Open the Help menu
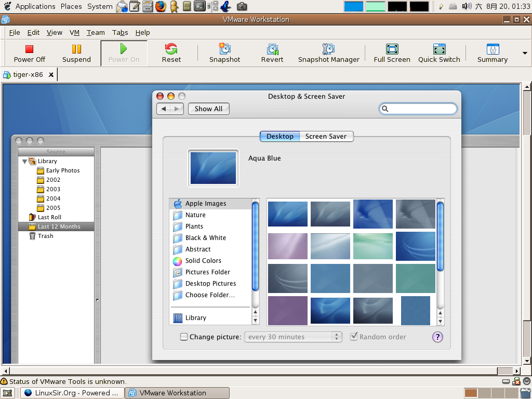This screenshot has width=532, height=399. point(142,33)
